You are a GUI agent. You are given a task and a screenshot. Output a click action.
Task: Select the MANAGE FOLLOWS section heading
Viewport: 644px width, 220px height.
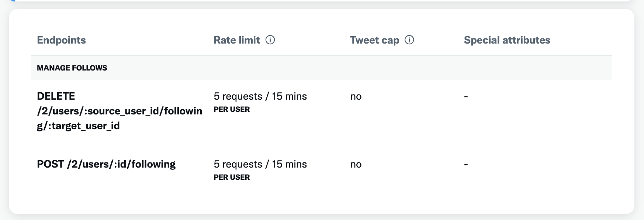(72, 68)
